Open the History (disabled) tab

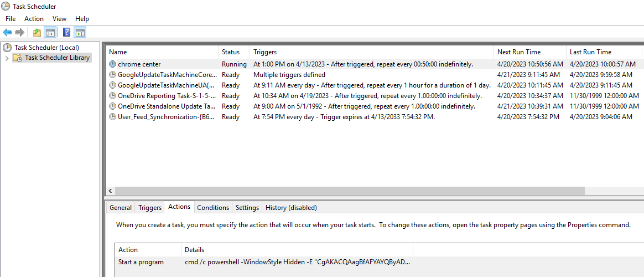(291, 208)
